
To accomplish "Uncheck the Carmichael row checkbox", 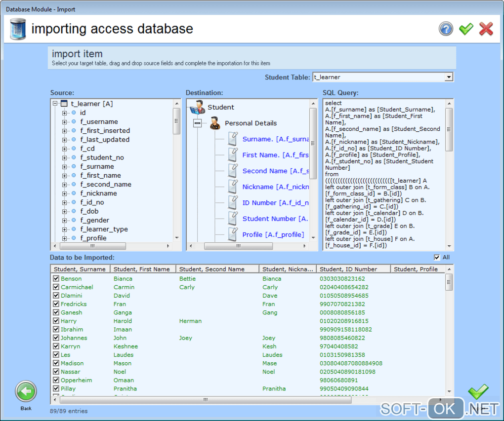I will click(x=56, y=287).
